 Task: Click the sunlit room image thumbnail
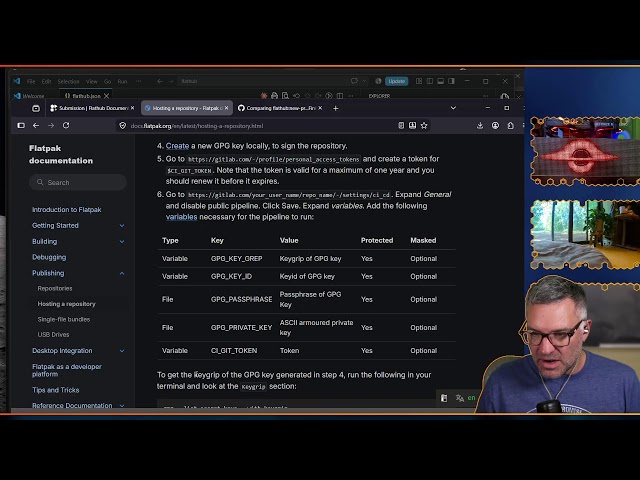click(585, 234)
